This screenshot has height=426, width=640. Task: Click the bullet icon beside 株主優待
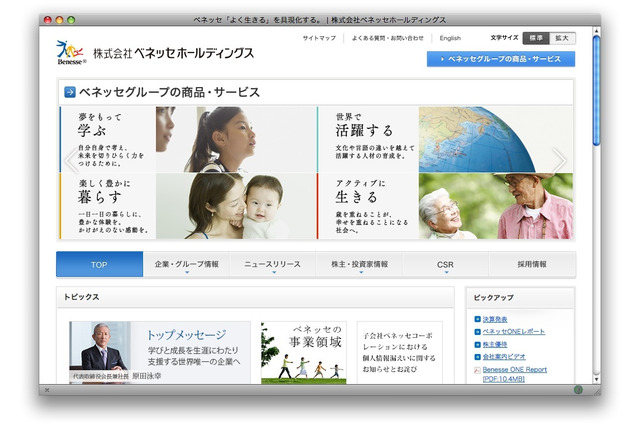coord(477,344)
